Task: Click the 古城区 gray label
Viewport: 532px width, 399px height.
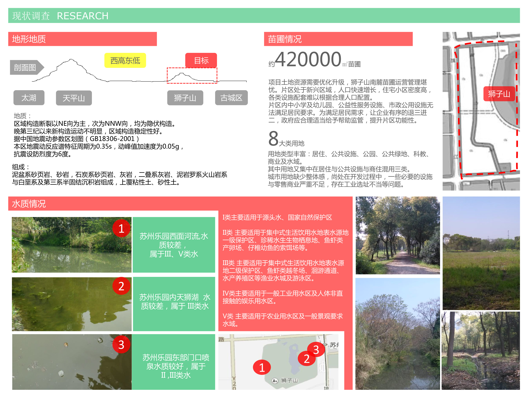Action: (x=231, y=98)
